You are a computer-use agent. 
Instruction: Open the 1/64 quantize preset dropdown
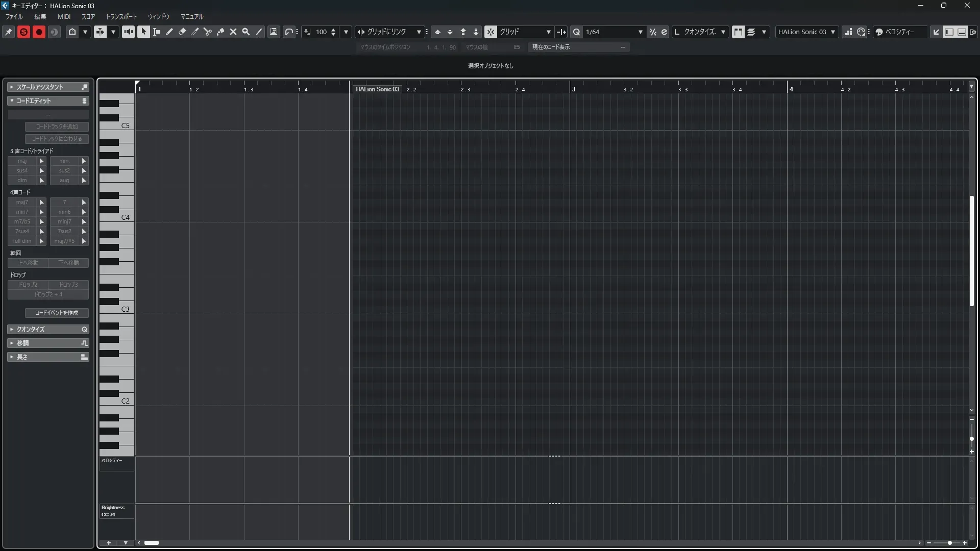(641, 32)
